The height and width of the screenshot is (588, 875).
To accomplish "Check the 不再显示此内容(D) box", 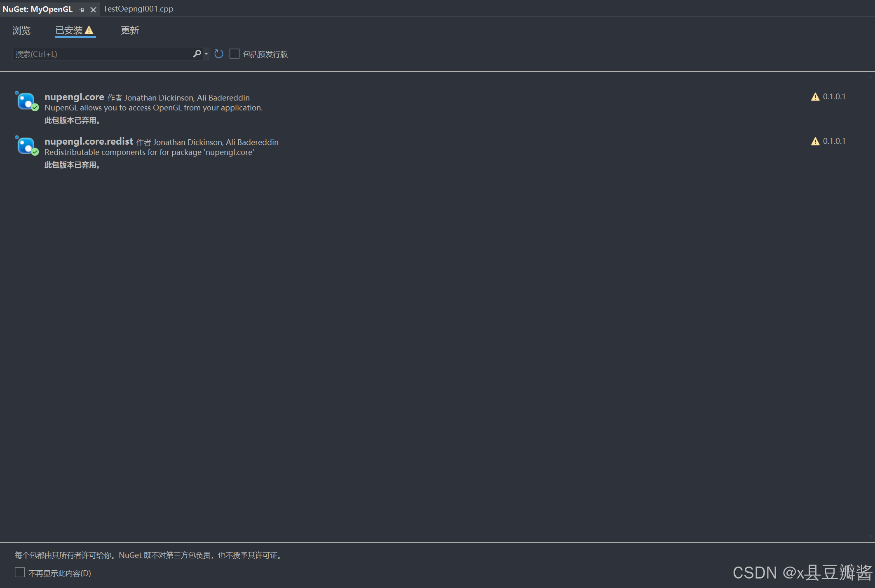I will click(x=20, y=572).
